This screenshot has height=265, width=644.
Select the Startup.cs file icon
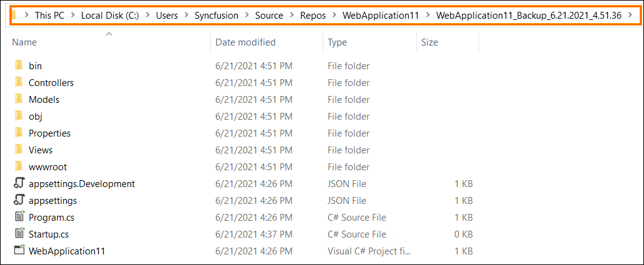19,234
